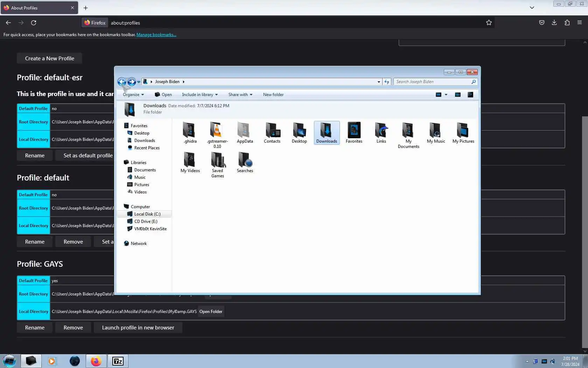The image size is (588, 368).
Task: Open Firefox application menu
Action: 580,23
